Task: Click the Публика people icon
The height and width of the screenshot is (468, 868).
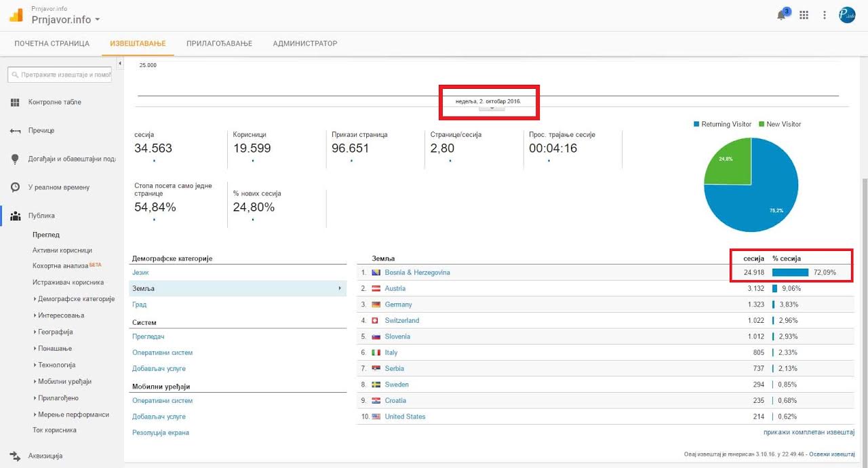Action: tap(15, 216)
